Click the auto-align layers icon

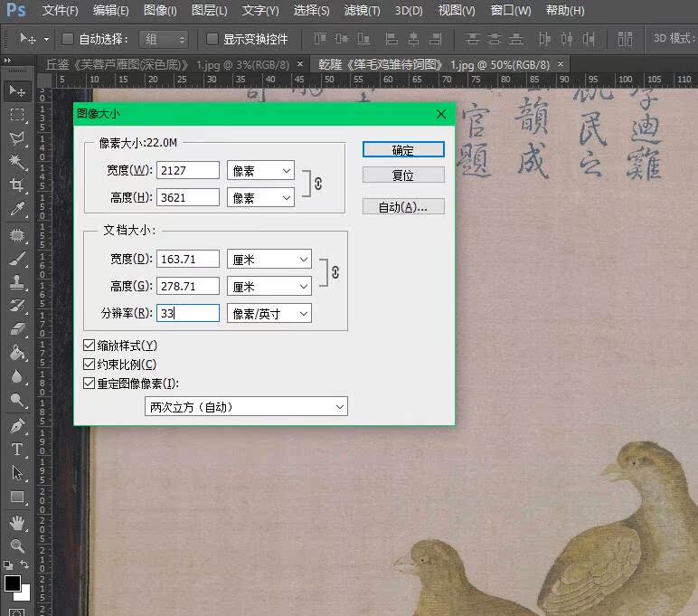click(x=625, y=39)
